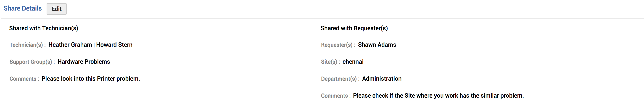Click the chennai site value
Viewport: 644px width, 110px height.
[x=353, y=62]
